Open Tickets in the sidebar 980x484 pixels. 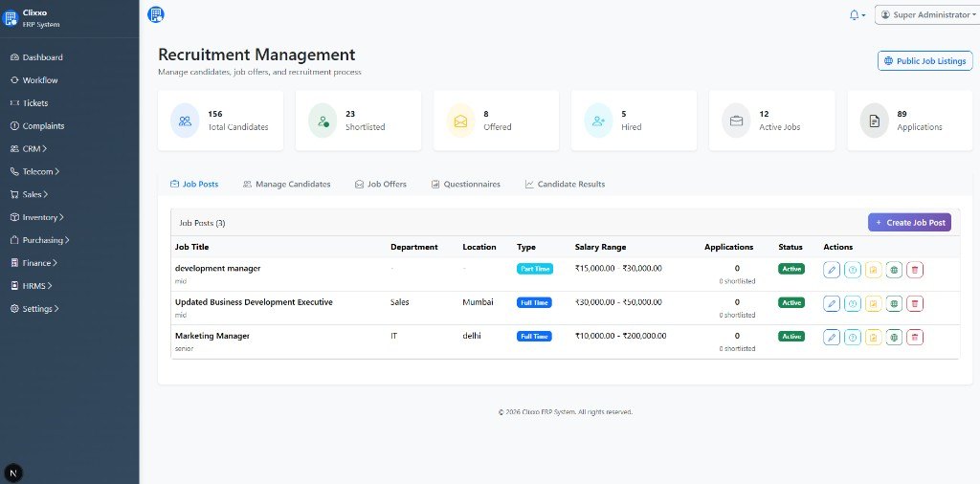click(30, 103)
